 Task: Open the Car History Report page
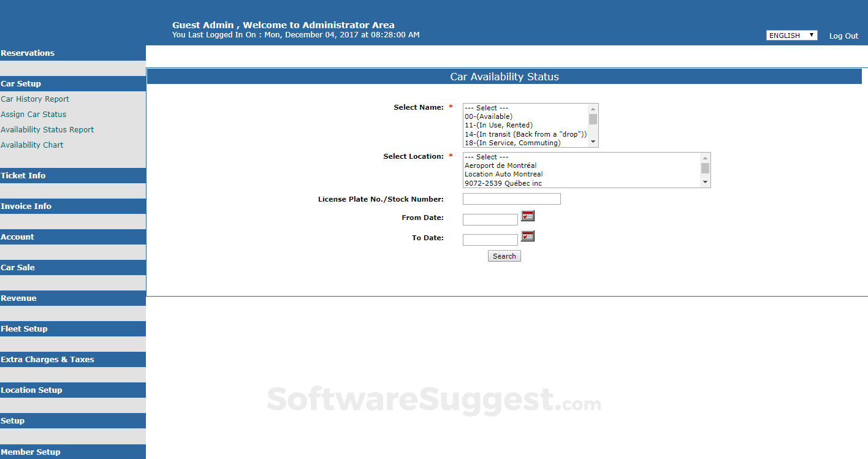point(35,99)
